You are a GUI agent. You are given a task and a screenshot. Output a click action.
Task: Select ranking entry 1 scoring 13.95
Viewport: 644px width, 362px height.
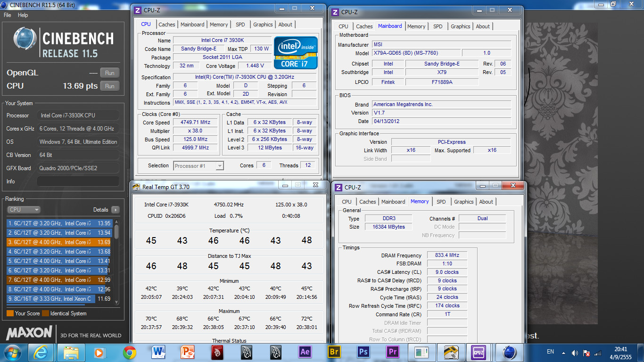tap(59, 223)
